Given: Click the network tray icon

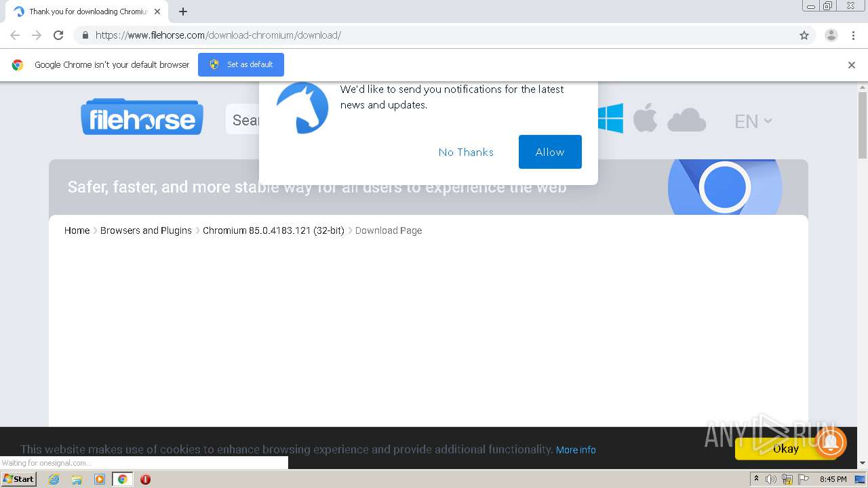Looking at the screenshot, I should coord(787,479).
